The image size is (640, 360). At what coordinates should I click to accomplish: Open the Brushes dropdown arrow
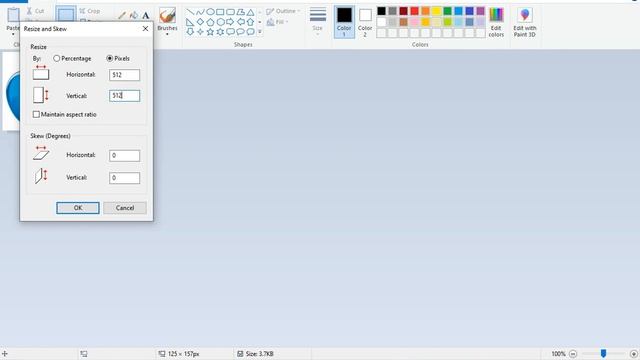click(167, 34)
